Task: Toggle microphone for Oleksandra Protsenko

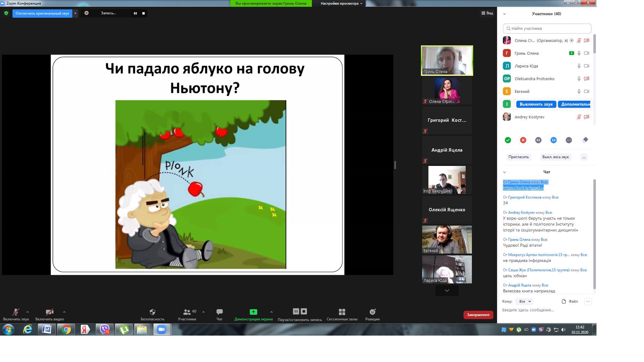Action: point(579,79)
